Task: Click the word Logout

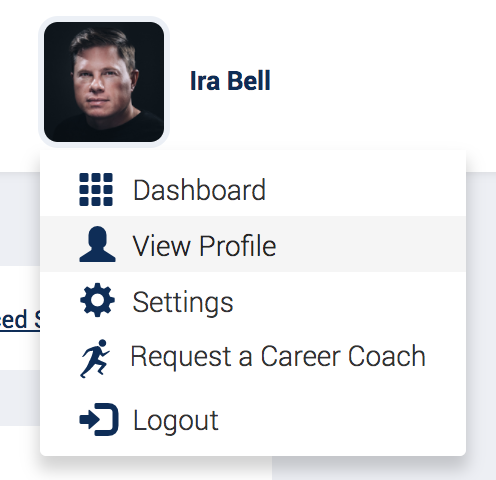Action: click(x=176, y=421)
